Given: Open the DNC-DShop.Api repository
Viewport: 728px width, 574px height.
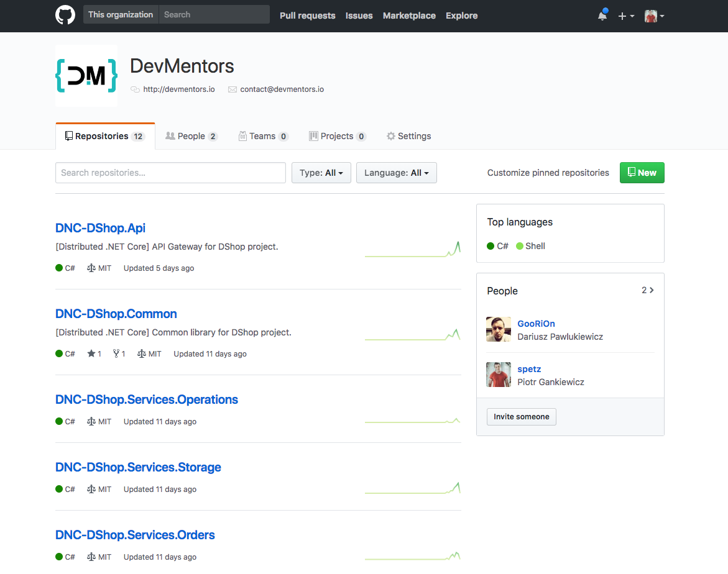Looking at the screenshot, I should pyautogui.click(x=100, y=228).
